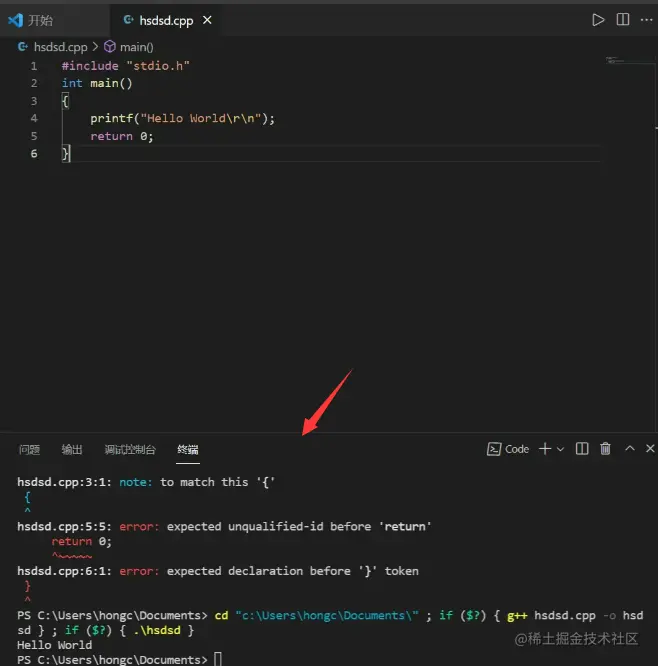Screen dimensions: 658x666
Task: Click the 'return 0;' code line
Action: (121, 136)
